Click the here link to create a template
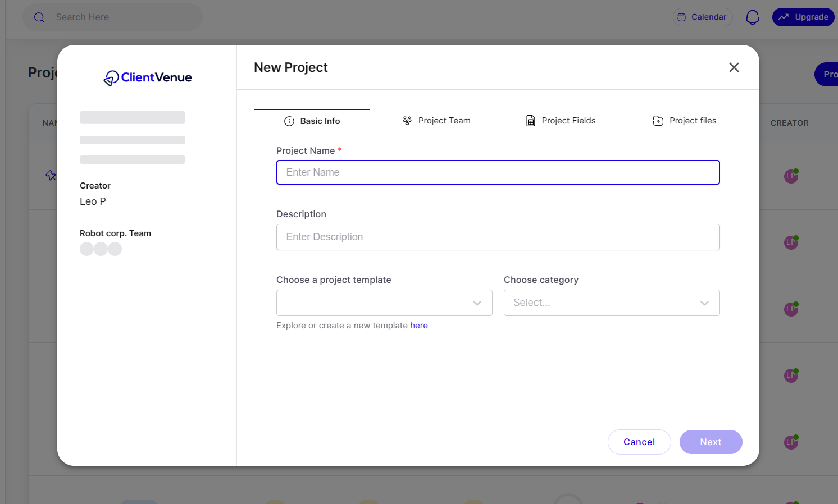 click(419, 325)
